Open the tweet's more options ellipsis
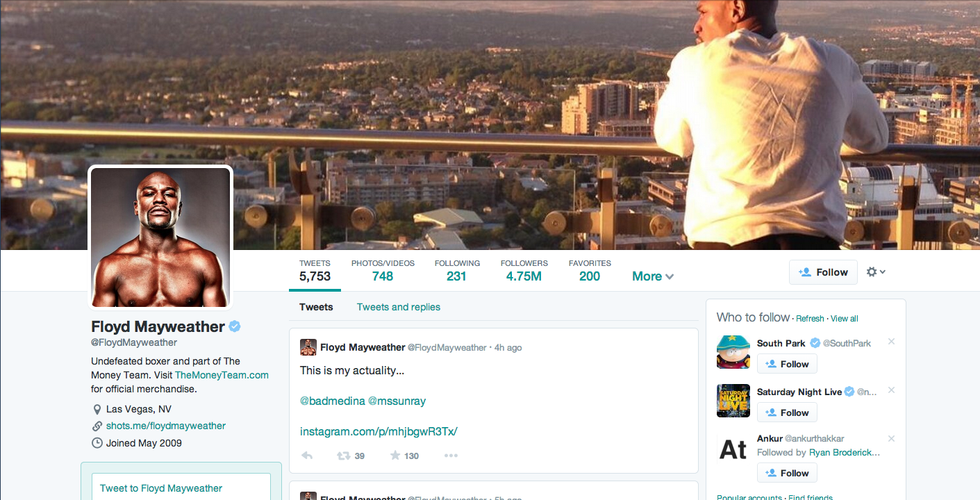This screenshot has width=980, height=500. point(451,456)
